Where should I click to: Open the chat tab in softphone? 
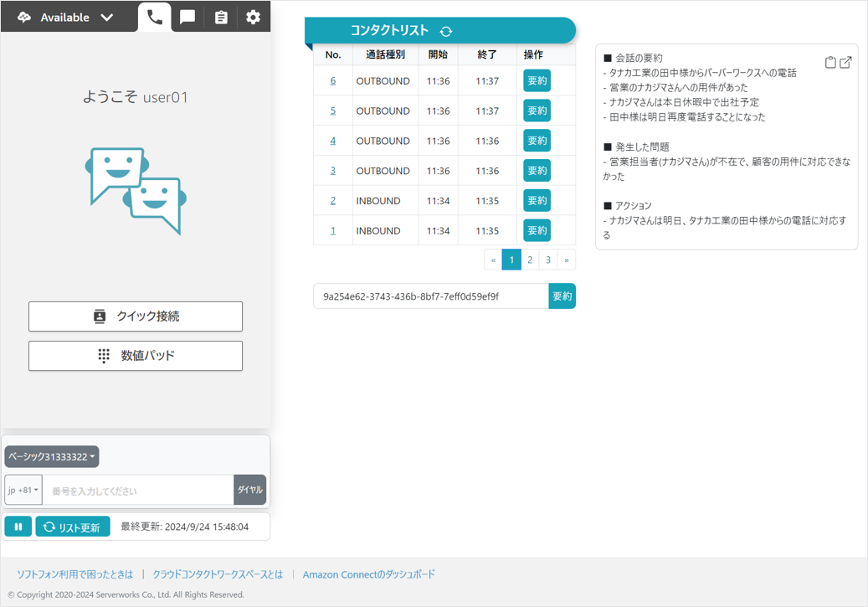[x=187, y=18]
